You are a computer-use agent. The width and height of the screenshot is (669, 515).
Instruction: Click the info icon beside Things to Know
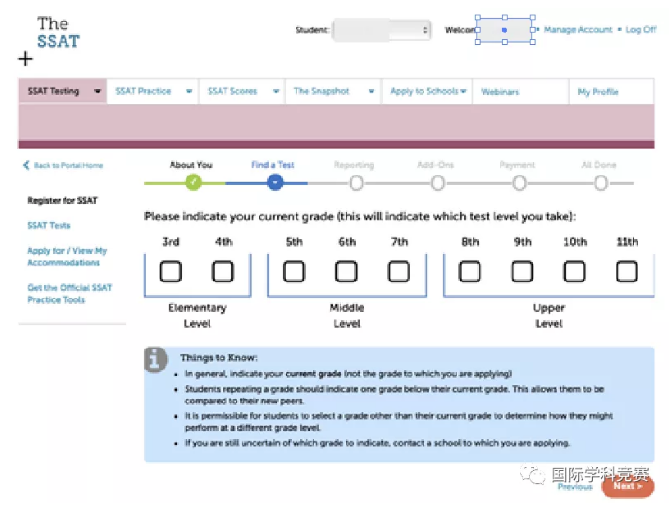click(156, 361)
